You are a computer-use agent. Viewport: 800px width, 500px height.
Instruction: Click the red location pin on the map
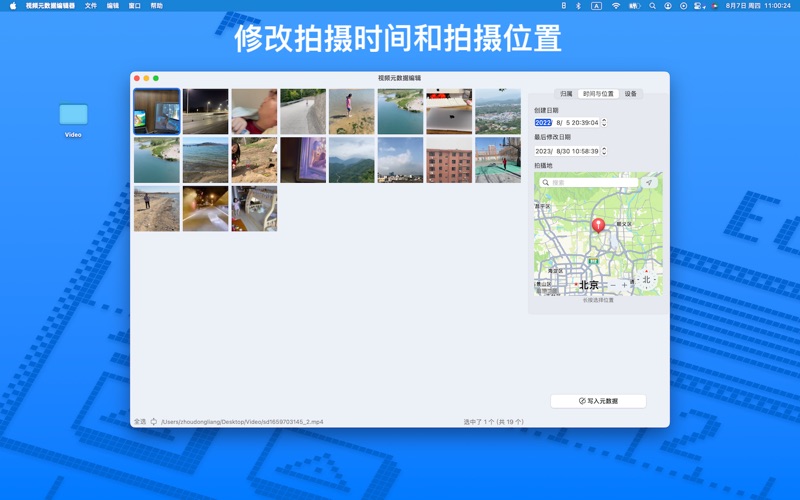pyautogui.click(x=598, y=225)
